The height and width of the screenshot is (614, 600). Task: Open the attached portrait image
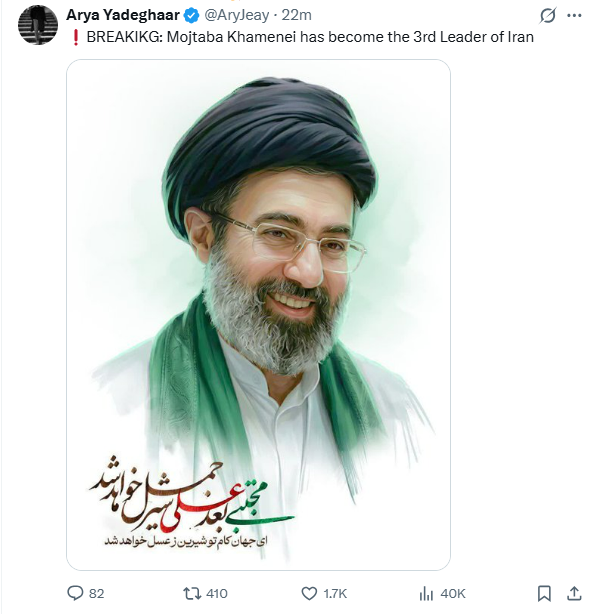click(258, 315)
